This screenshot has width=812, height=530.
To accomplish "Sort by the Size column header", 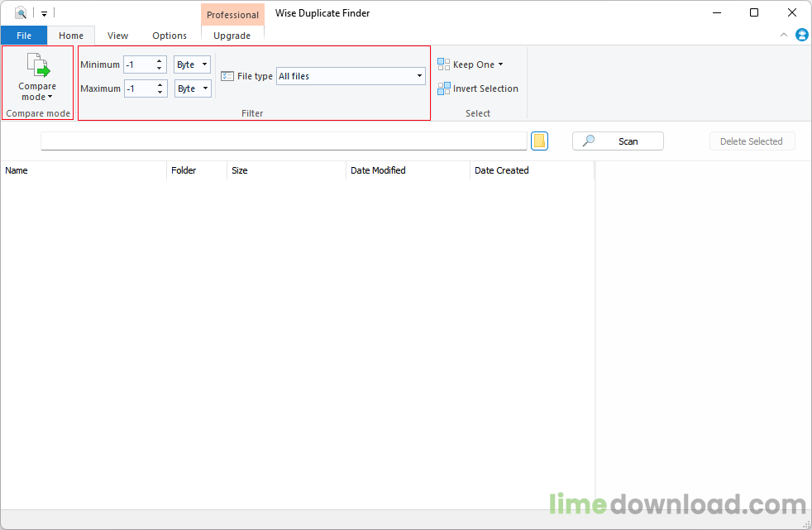I will (x=286, y=170).
